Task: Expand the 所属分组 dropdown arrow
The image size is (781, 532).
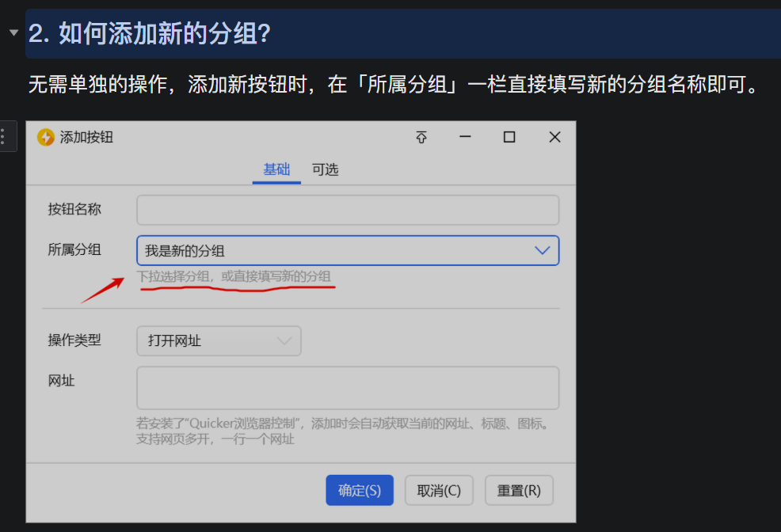Action: (543, 250)
